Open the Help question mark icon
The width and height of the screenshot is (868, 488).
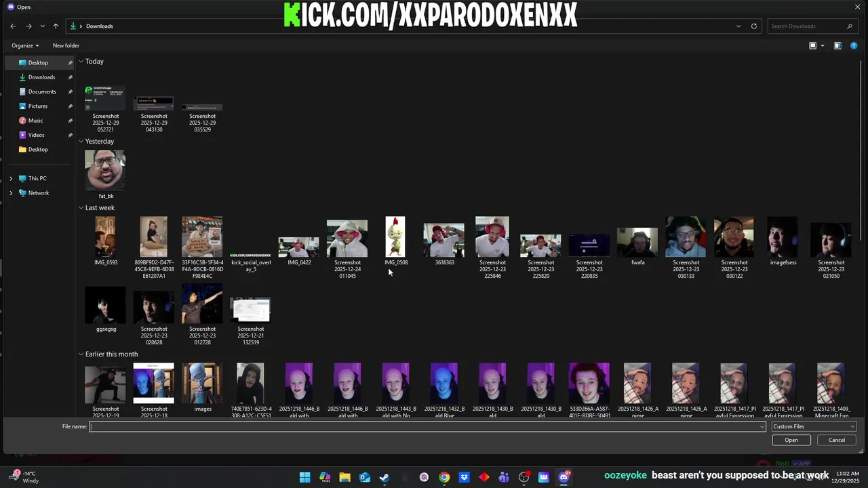click(x=854, y=45)
